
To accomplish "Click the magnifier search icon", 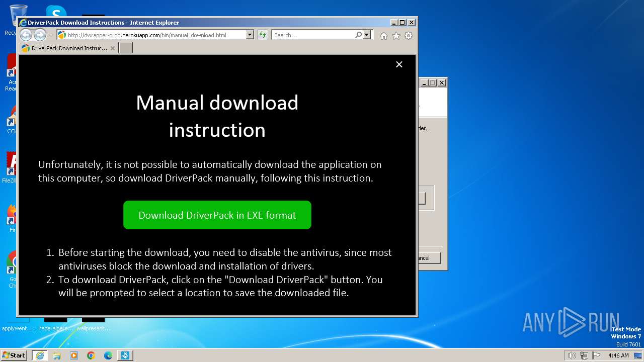I will coord(358,35).
